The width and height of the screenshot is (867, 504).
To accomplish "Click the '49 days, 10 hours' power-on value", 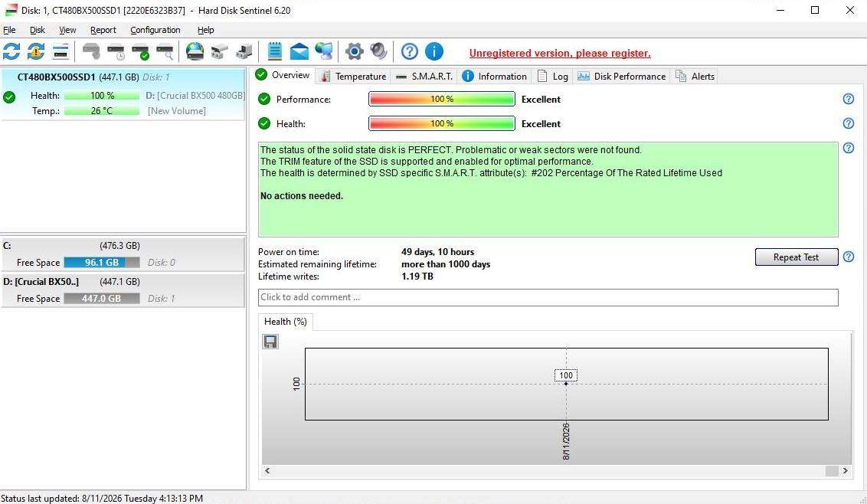I will 437,252.
